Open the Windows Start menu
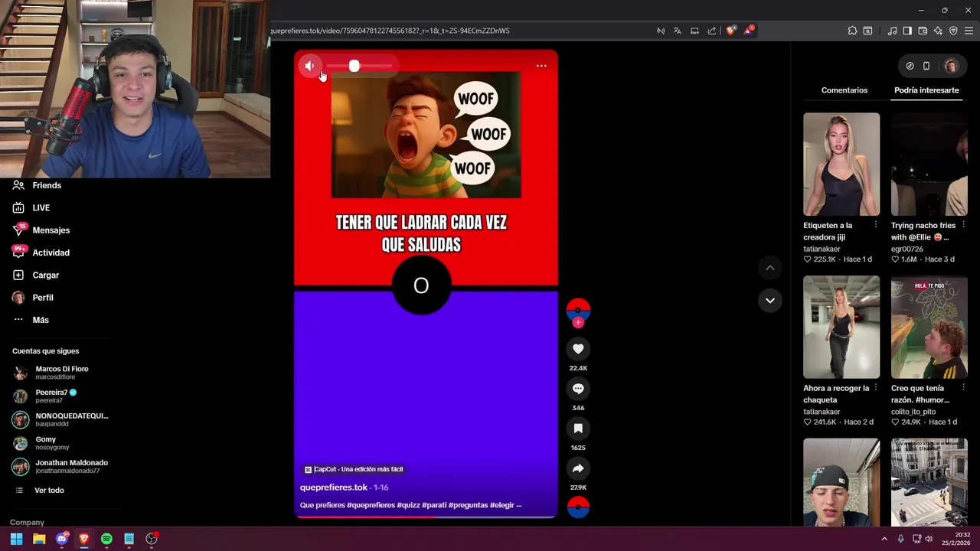The width and height of the screenshot is (980, 551). tap(16, 539)
